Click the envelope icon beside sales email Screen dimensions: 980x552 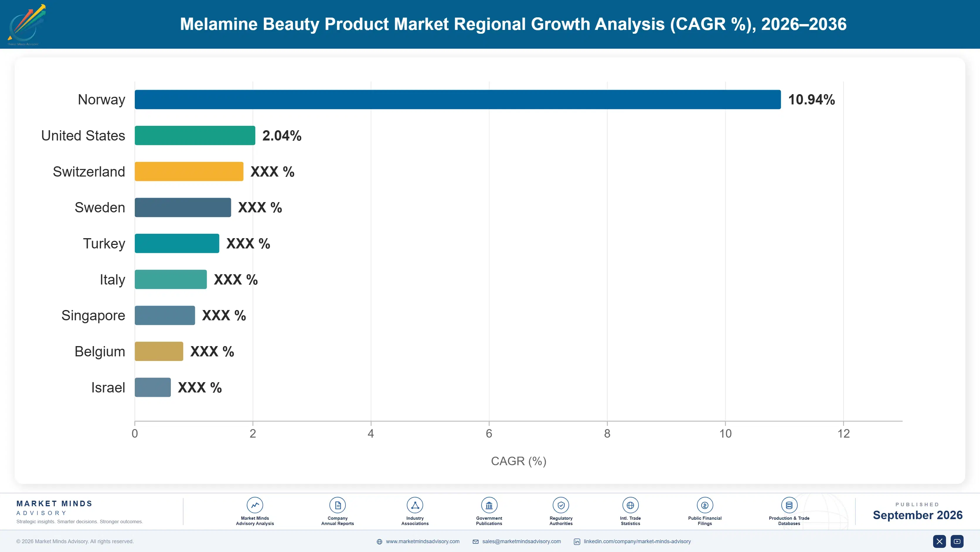pyautogui.click(x=476, y=542)
